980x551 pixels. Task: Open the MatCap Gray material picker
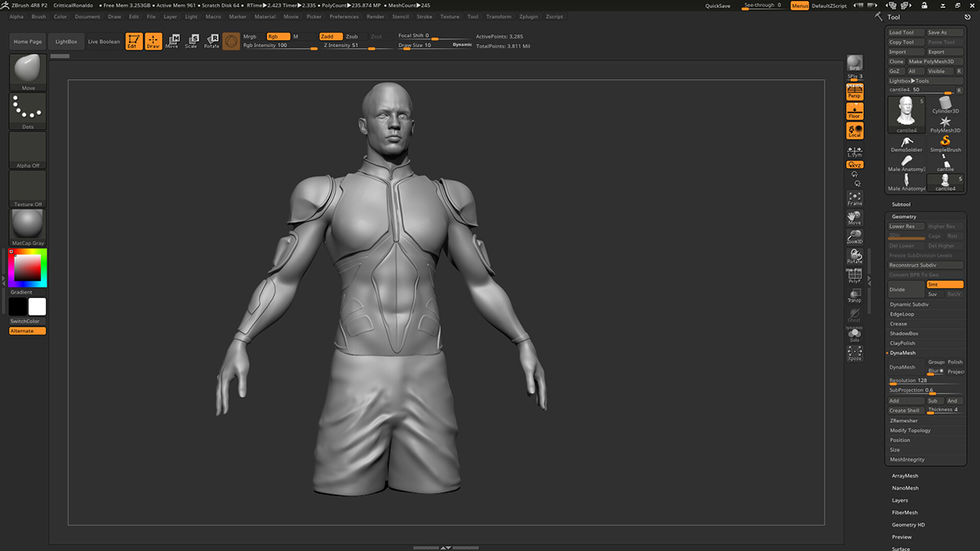coord(28,227)
